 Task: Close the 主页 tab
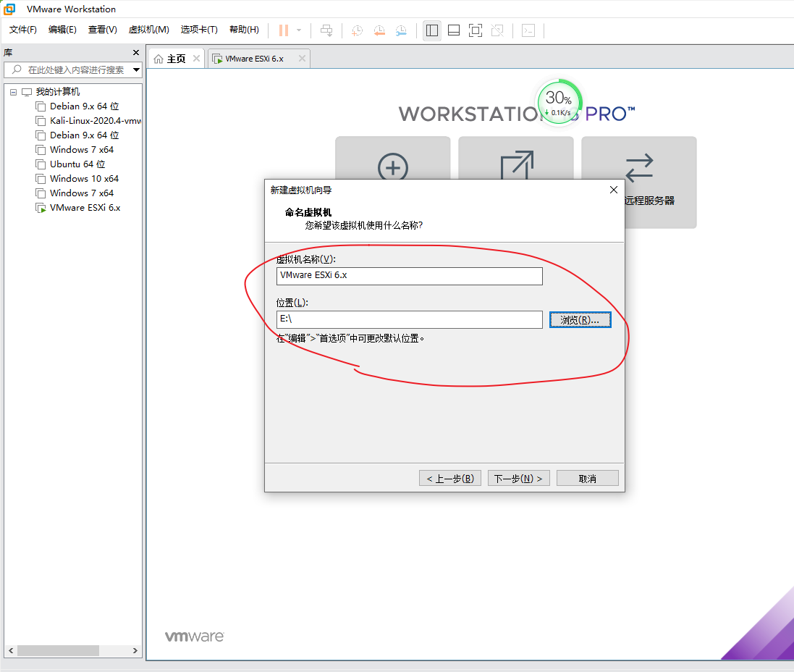tap(196, 58)
